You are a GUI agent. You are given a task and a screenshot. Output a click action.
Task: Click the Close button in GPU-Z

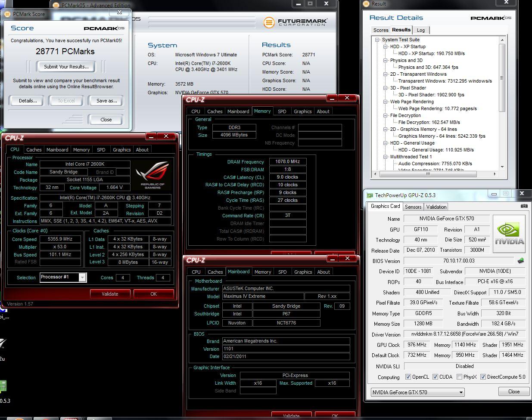click(x=514, y=392)
